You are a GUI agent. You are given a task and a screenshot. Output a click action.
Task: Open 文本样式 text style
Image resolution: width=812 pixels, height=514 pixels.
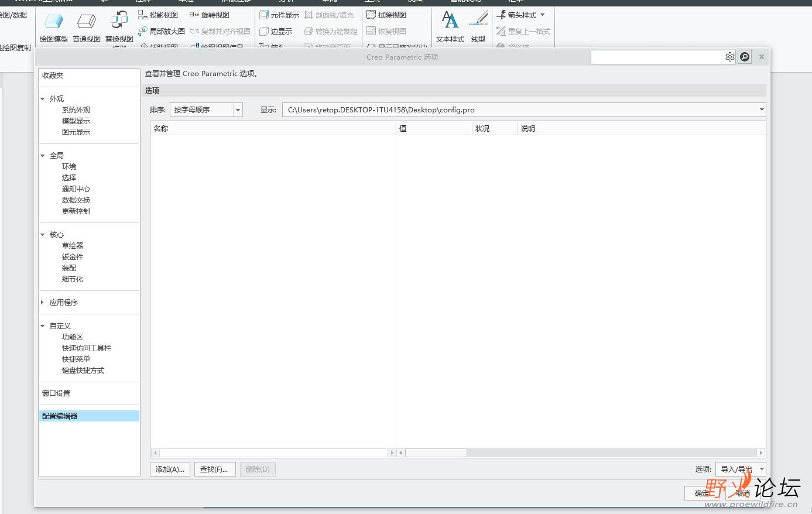click(450, 26)
